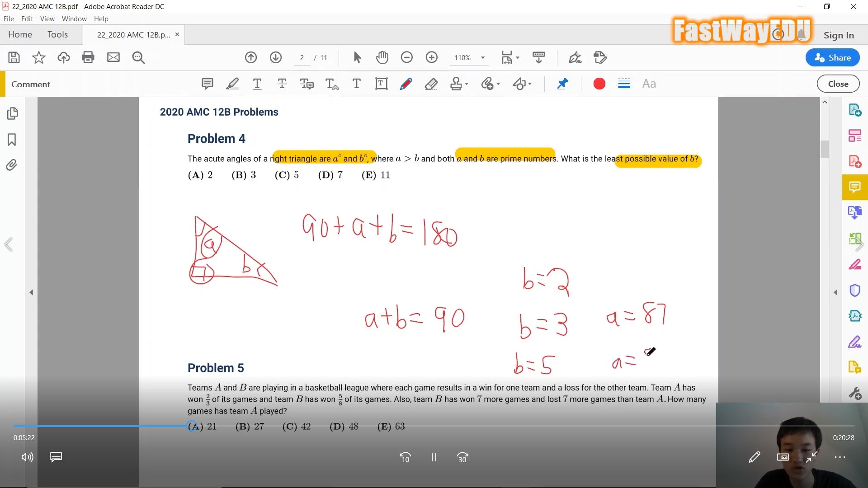Open the red color picker swatch

(x=599, y=84)
